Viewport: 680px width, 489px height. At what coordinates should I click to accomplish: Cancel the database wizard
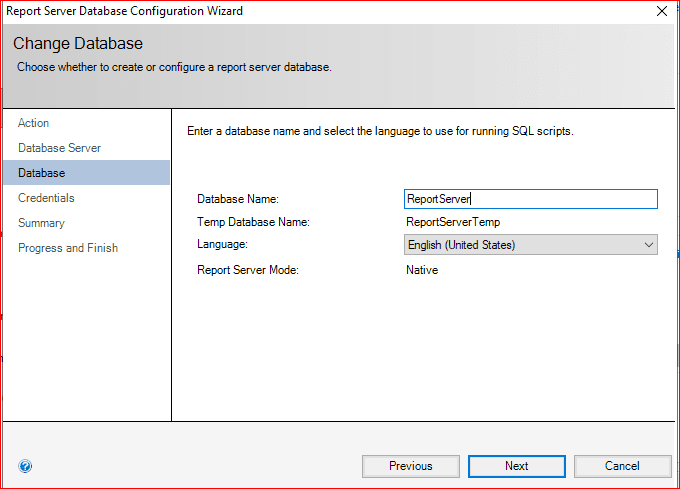click(622, 466)
